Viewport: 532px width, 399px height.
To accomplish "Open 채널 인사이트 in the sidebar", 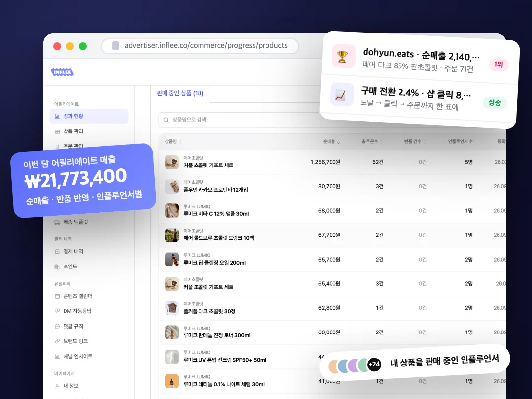I will (x=78, y=356).
